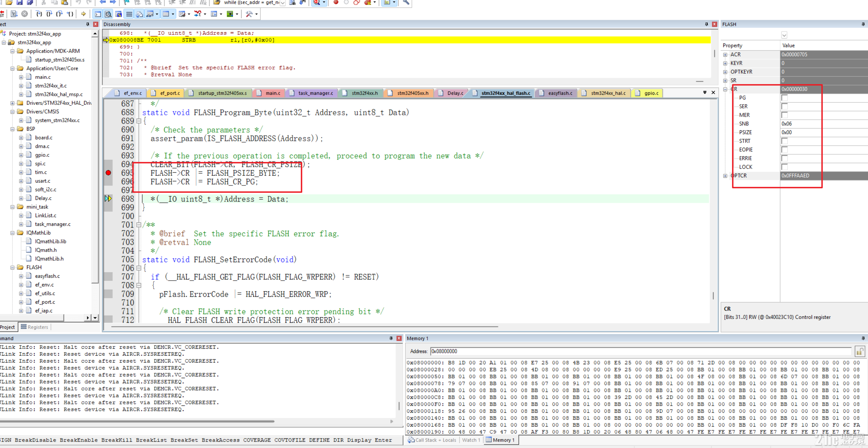
Task: Click the project tree scroll-down arrow
Action: pos(95,318)
